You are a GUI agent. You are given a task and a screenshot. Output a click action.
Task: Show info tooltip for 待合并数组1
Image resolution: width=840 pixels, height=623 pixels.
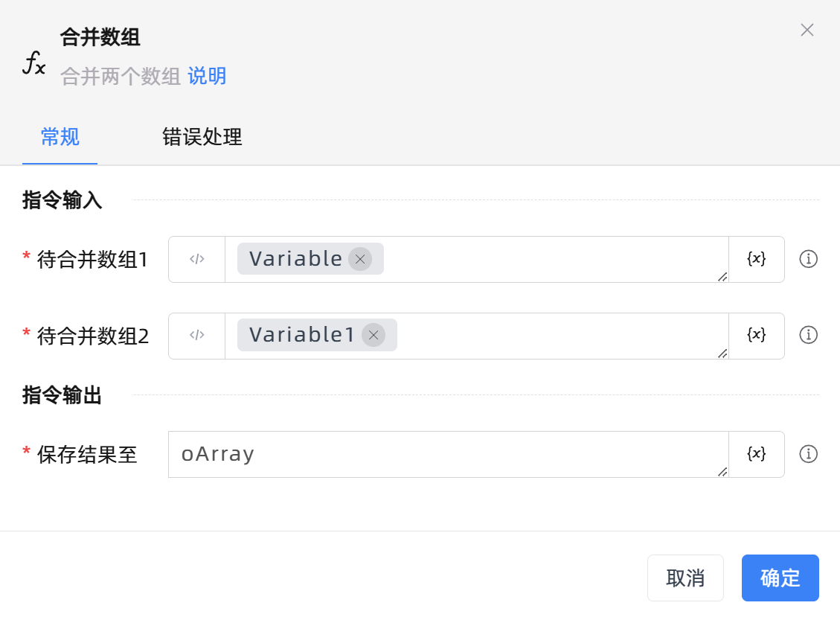point(808,259)
